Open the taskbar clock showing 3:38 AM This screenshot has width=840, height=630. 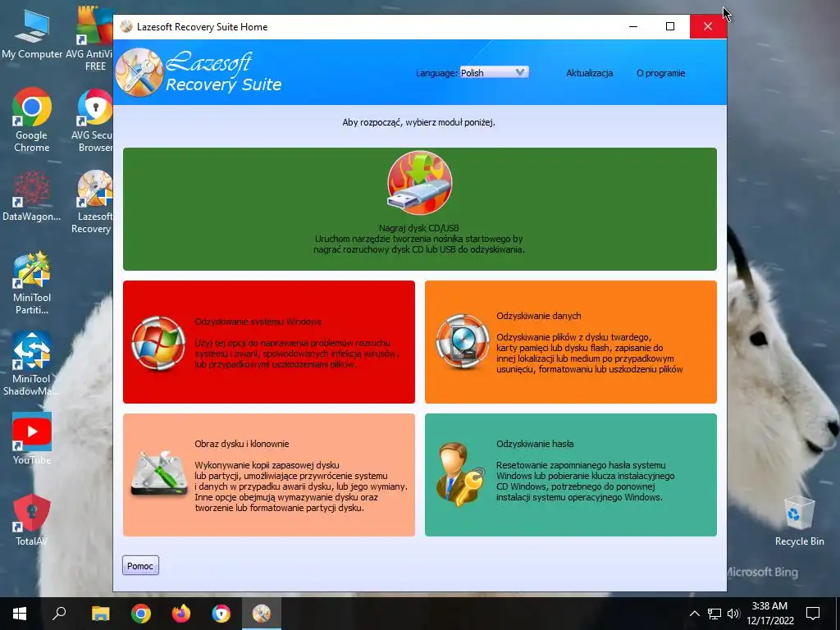click(769, 614)
